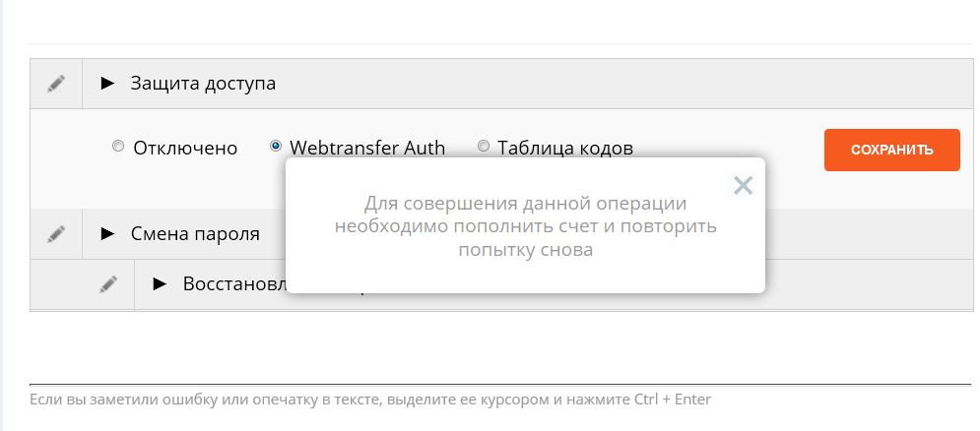Click the Ctrl + Enter error-report footer text
980x431 pixels.
[x=370, y=400]
